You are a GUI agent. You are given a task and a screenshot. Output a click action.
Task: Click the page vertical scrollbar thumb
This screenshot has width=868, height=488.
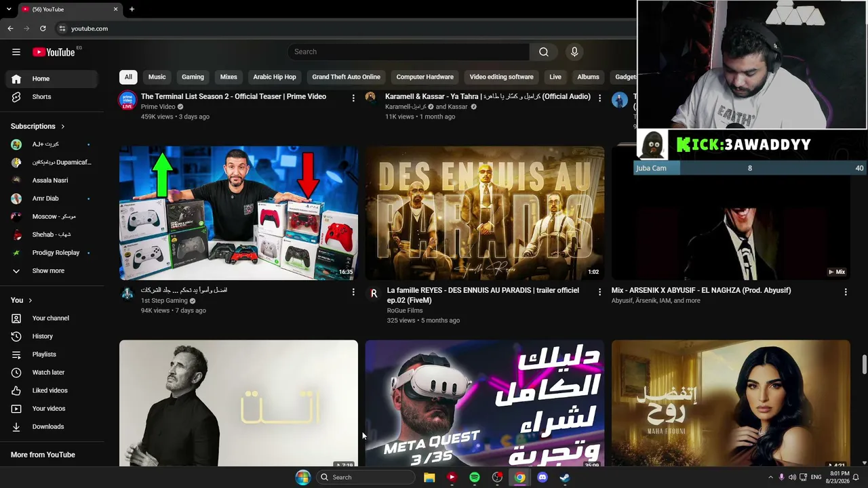click(865, 364)
